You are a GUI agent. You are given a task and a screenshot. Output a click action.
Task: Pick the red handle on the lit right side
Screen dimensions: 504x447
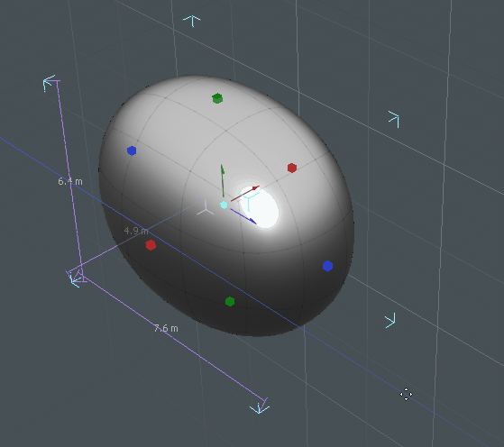tap(292, 168)
